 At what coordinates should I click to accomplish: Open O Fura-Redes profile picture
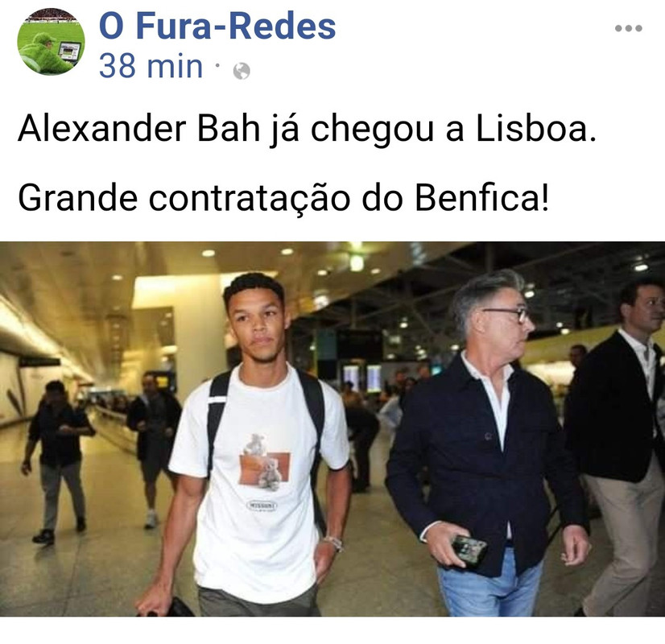[51, 42]
